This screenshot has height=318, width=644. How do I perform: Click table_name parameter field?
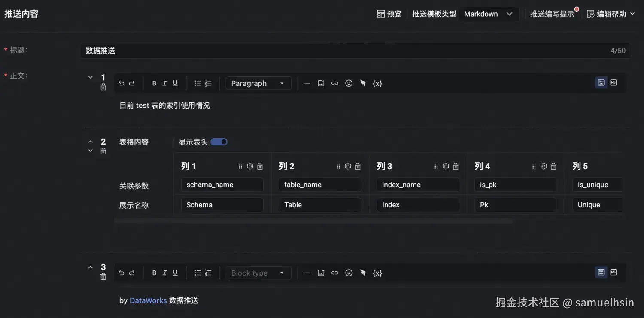coord(320,185)
